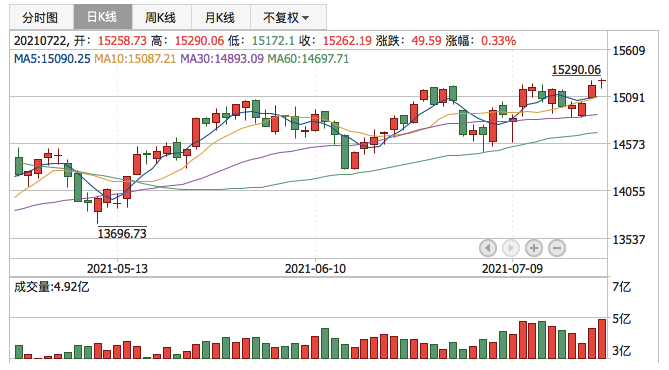Open the 周K线 tab
This screenshot has height=370, width=669.
pos(161,17)
